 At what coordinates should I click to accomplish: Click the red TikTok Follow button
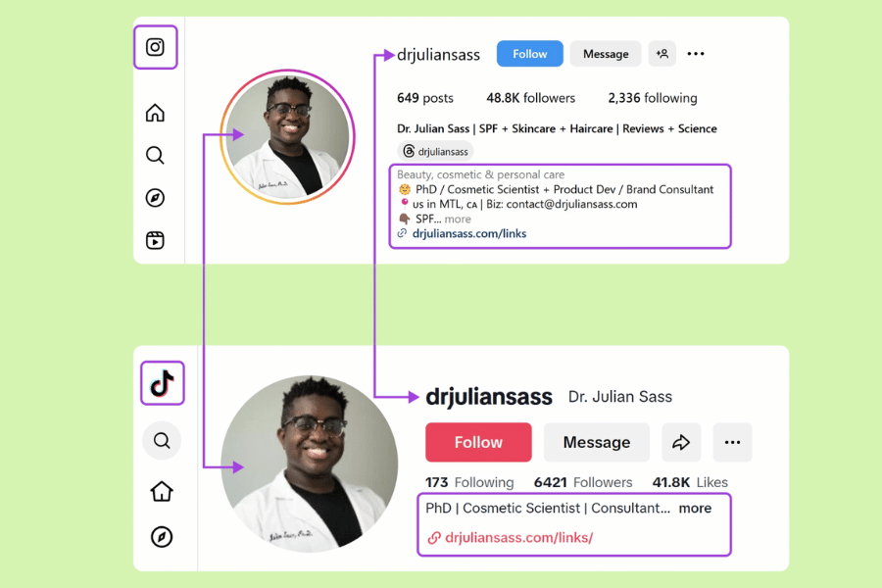click(x=478, y=442)
